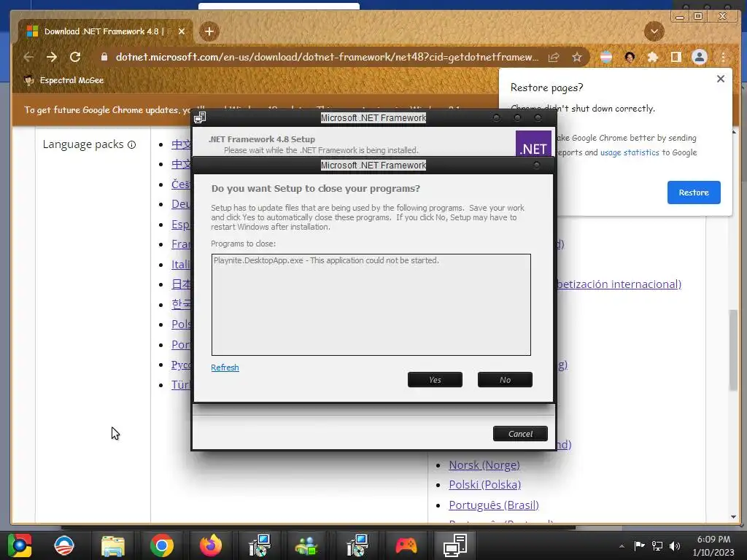Click the Restore button in Chrome
The width and height of the screenshot is (747, 560).
coord(694,192)
